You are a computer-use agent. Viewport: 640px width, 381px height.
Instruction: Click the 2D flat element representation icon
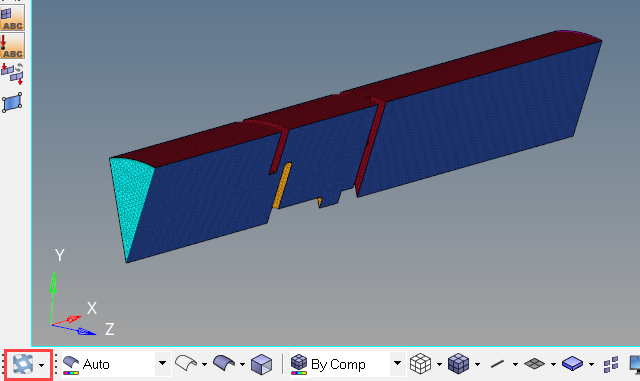click(x=534, y=363)
